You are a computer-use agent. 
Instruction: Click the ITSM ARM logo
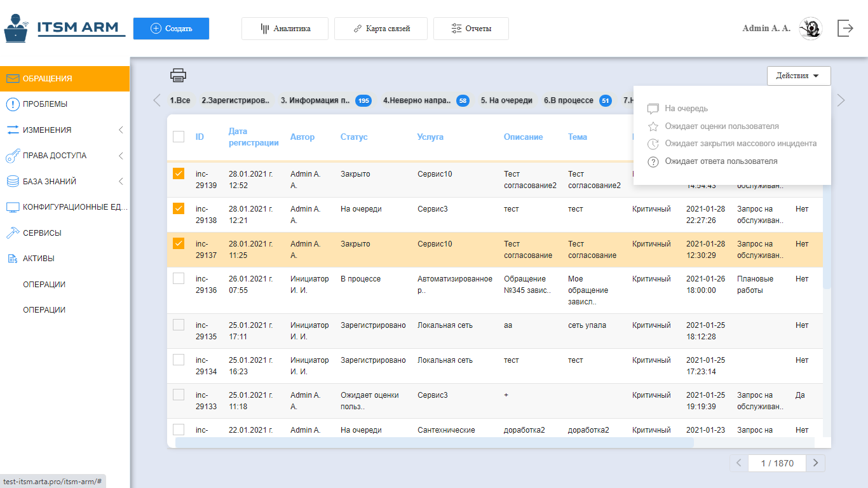tap(64, 28)
